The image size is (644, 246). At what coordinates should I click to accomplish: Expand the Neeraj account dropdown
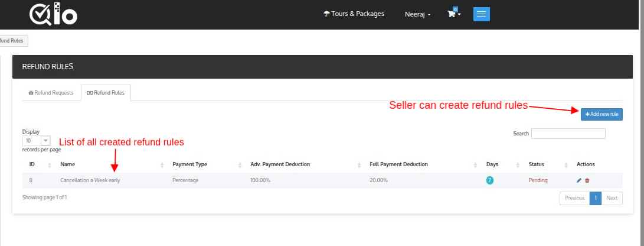(418, 14)
